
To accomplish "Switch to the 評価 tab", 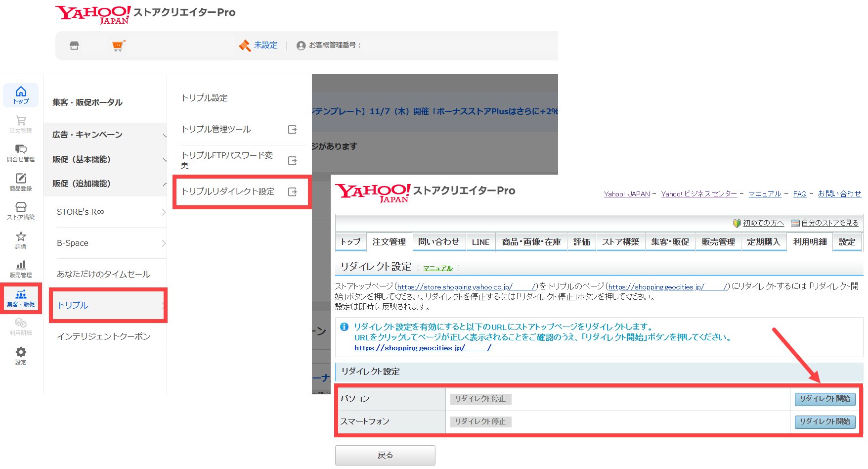I will pyautogui.click(x=582, y=242).
